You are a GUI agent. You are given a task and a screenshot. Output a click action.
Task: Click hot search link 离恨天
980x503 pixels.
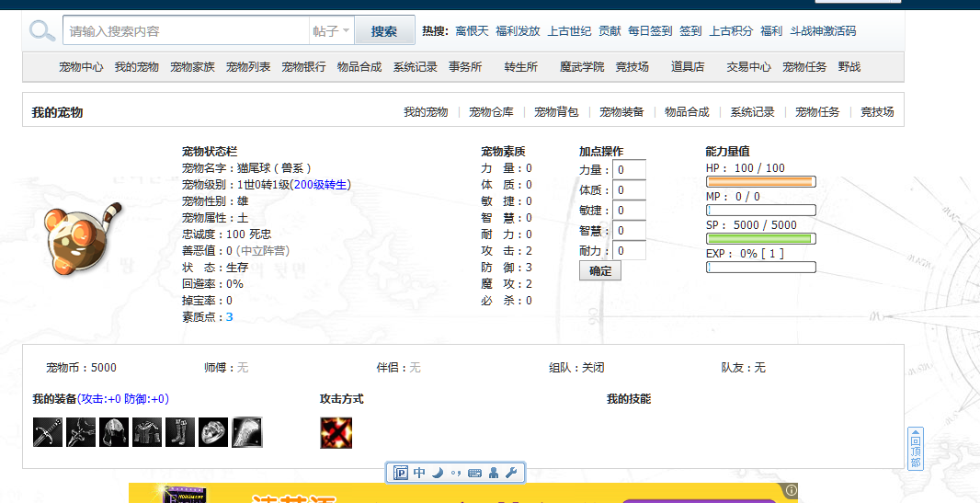click(x=472, y=30)
